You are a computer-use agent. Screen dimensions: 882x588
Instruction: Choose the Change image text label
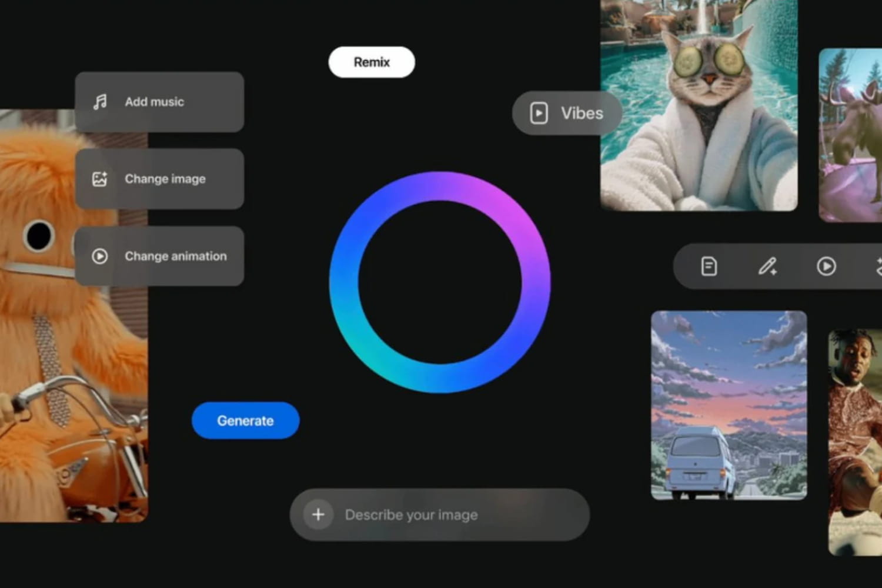(165, 179)
